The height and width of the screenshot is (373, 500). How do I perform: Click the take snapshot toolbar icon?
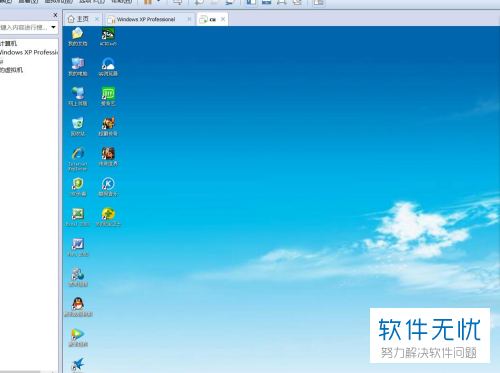point(199,2)
